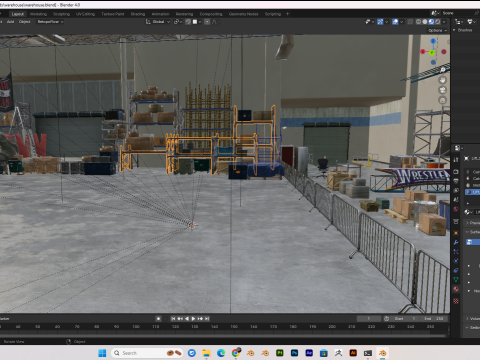Open the snapping options dropdown
480x360 pixels.
197,22
